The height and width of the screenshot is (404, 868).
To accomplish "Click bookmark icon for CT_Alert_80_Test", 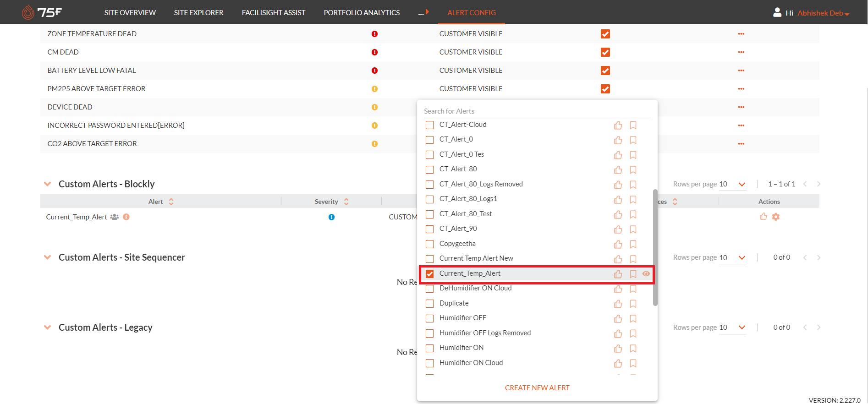I will click(633, 214).
